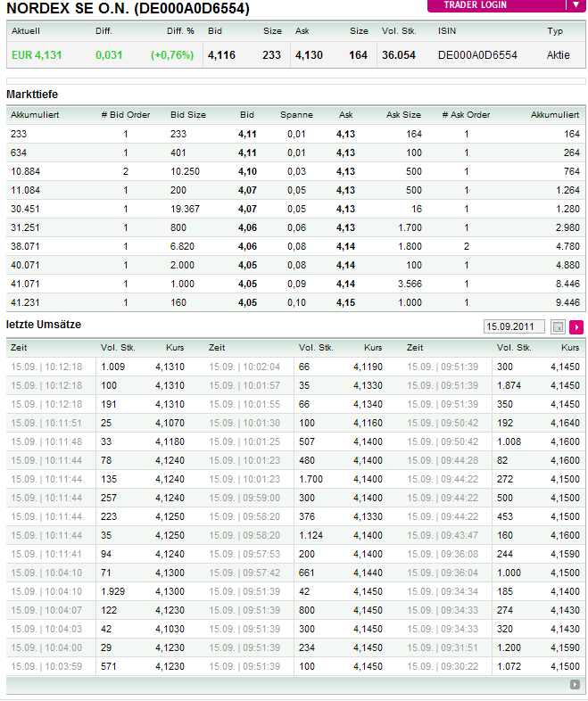Open the calendar date picker icon

coord(558,326)
